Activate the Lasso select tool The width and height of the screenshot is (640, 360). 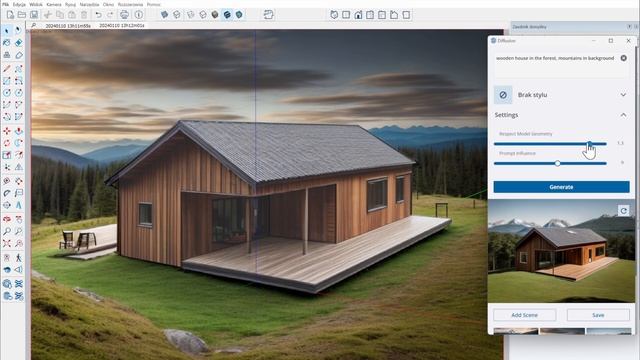[18, 31]
